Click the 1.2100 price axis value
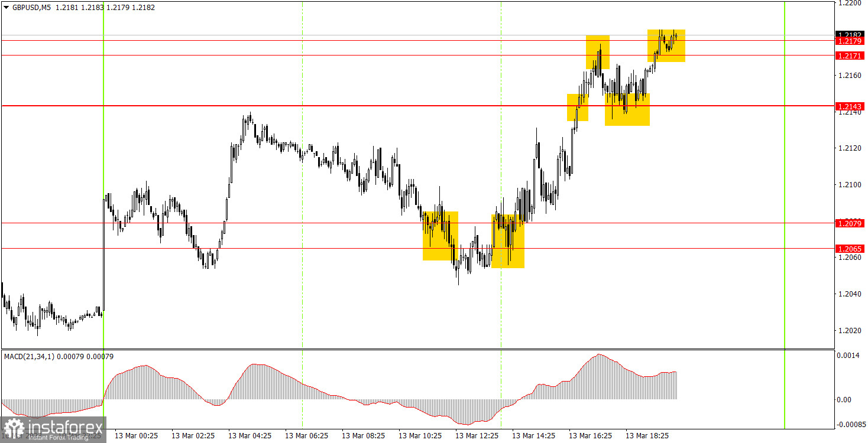The height and width of the screenshot is (443, 868). click(x=851, y=185)
